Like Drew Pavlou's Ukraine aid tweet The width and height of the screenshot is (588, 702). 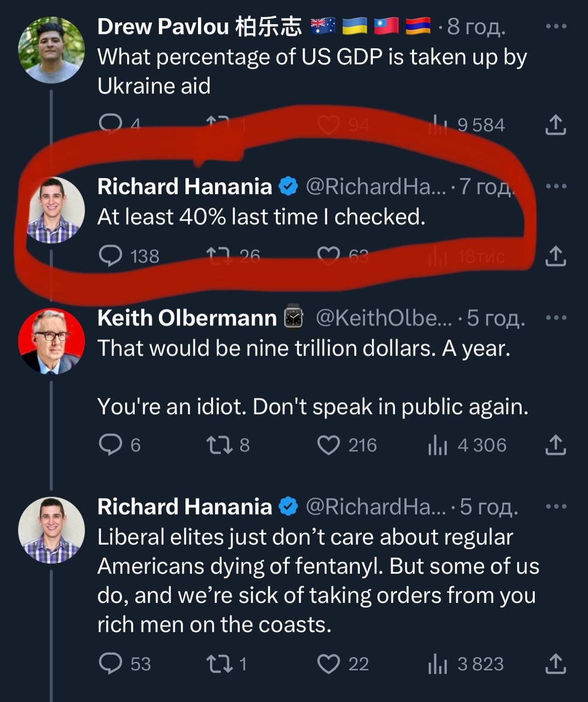pyautogui.click(x=329, y=125)
